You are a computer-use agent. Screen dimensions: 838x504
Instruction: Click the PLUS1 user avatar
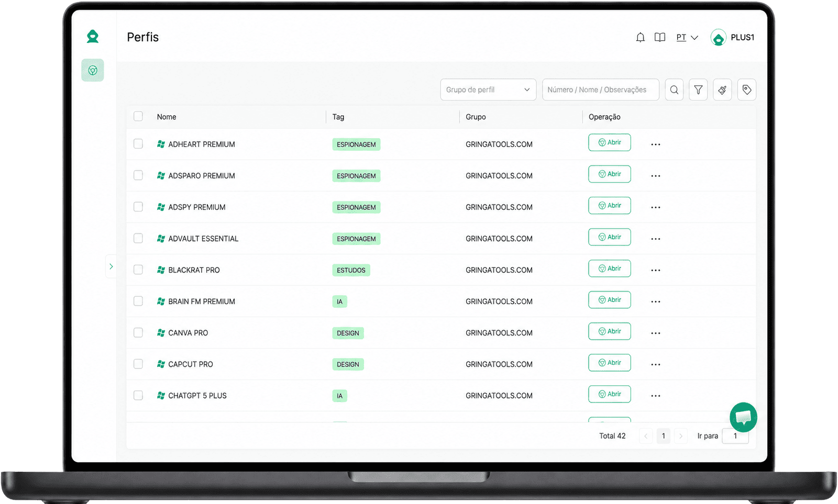(718, 38)
